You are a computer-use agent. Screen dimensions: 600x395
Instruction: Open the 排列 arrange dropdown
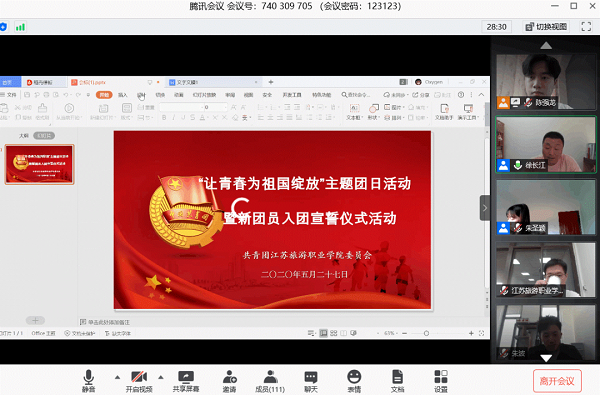click(x=394, y=118)
